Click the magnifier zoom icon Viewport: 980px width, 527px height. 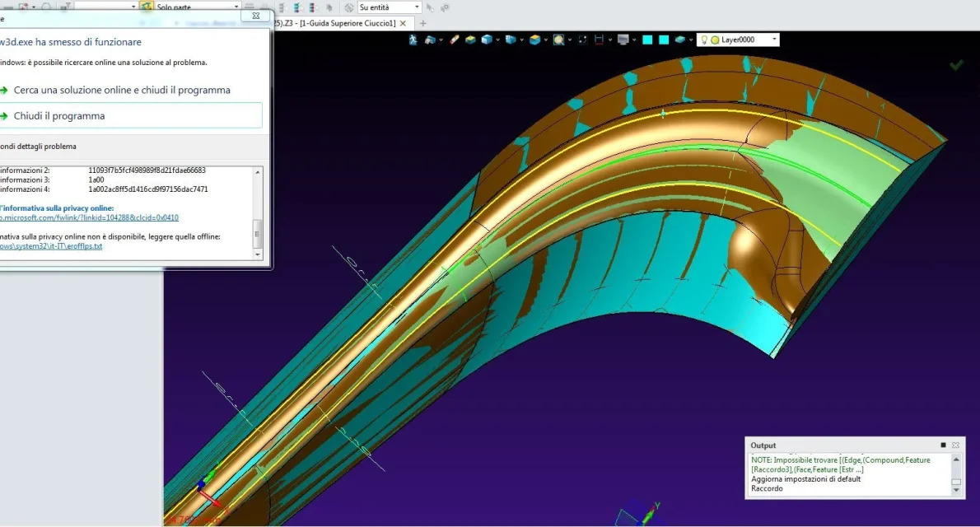tap(558, 40)
